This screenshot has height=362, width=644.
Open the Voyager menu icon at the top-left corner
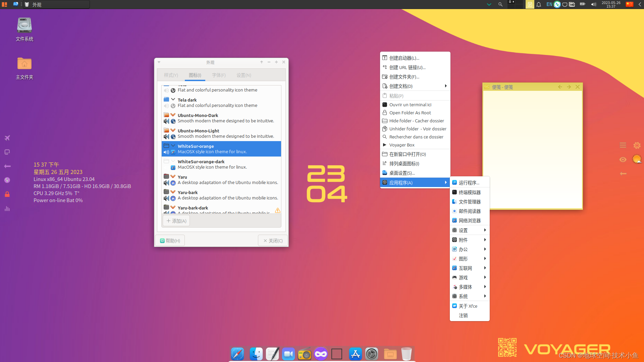coord(4,4)
